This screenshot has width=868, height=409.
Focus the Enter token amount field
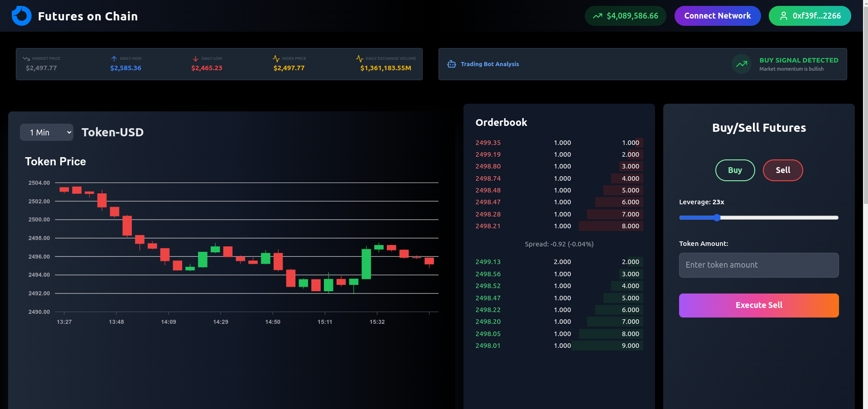(x=758, y=265)
